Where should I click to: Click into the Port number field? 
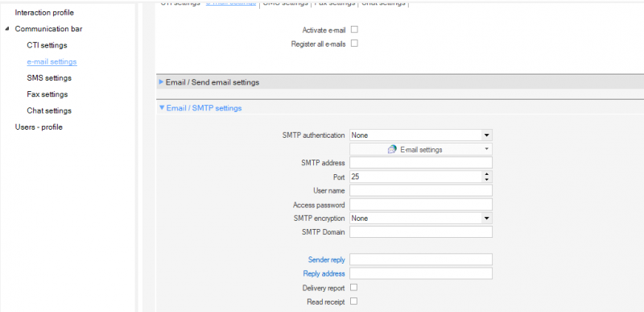tap(415, 177)
